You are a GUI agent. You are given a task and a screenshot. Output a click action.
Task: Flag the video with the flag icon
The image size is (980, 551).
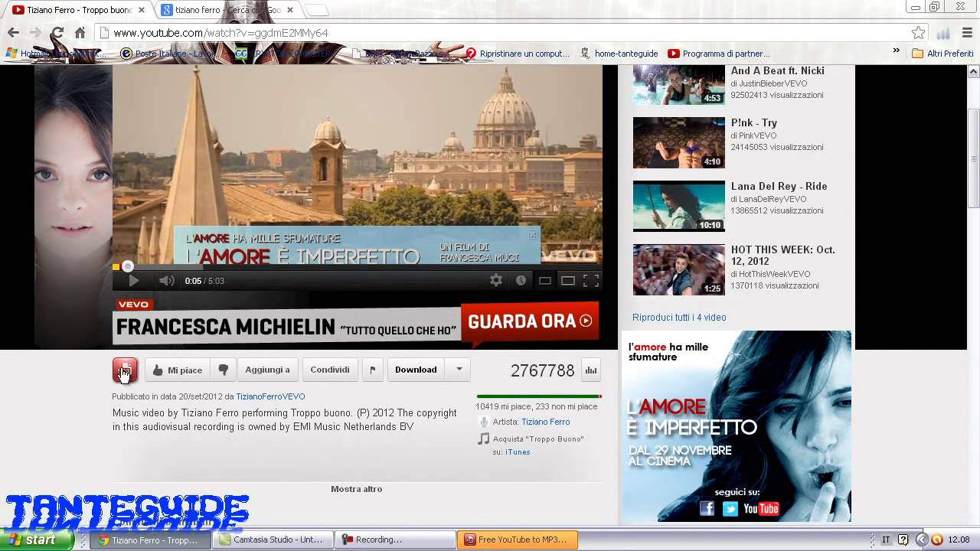(372, 370)
